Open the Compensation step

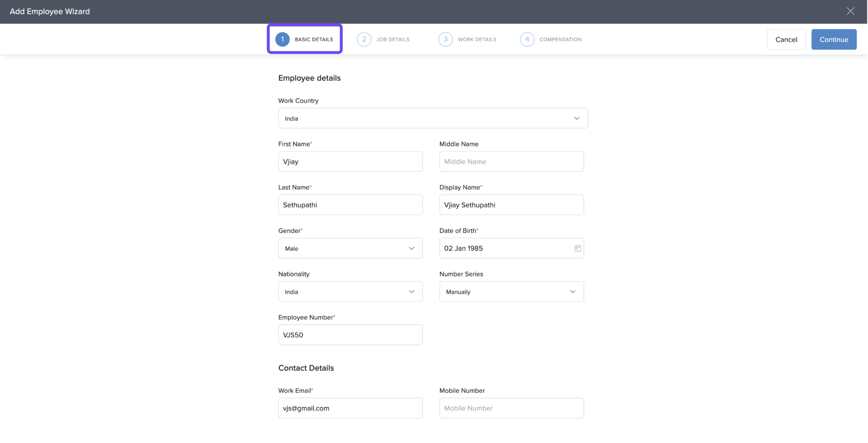[x=560, y=39]
